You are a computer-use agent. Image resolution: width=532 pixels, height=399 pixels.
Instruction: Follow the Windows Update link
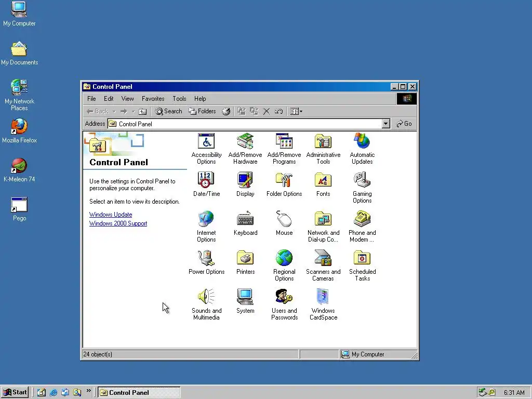coord(111,215)
